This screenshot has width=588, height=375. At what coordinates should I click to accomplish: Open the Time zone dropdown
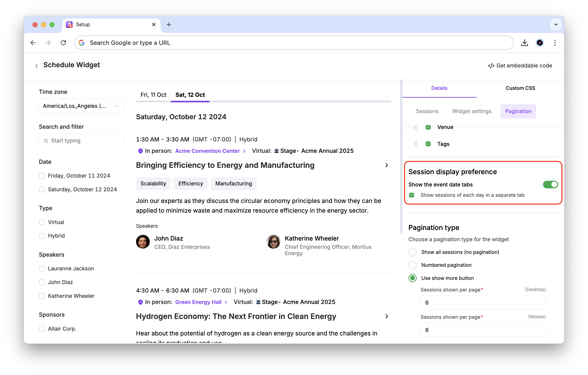click(x=81, y=106)
